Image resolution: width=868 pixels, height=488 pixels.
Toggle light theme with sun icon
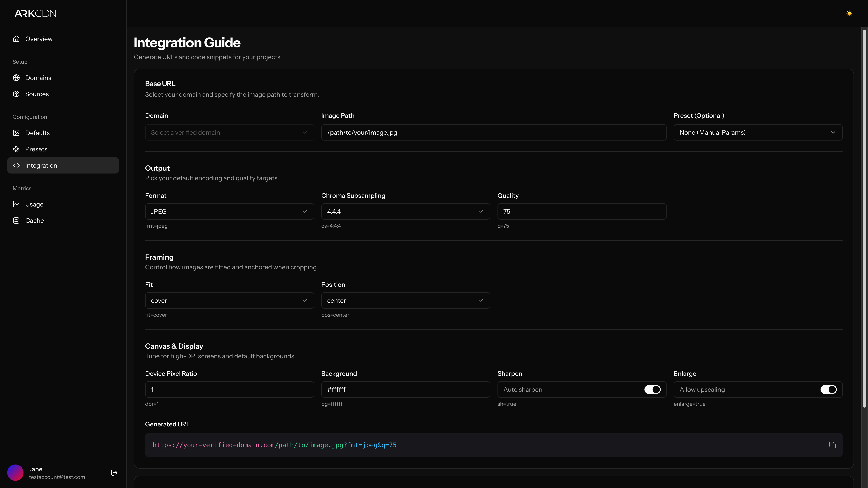tap(849, 13)
